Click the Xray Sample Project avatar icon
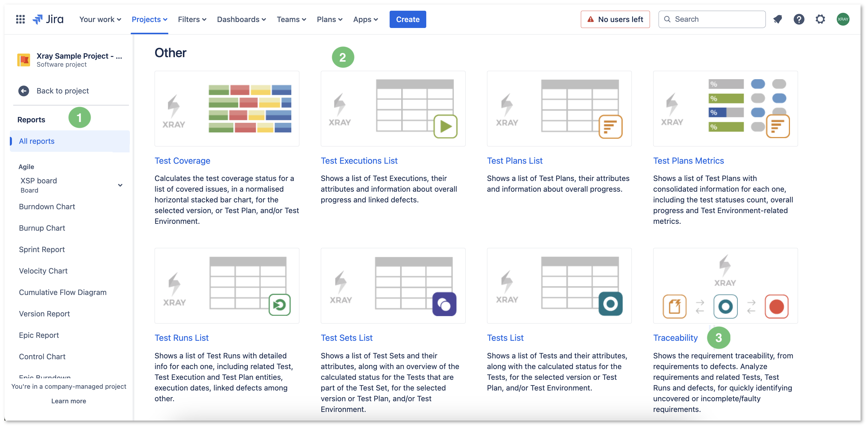 click(x=24, y=60)
